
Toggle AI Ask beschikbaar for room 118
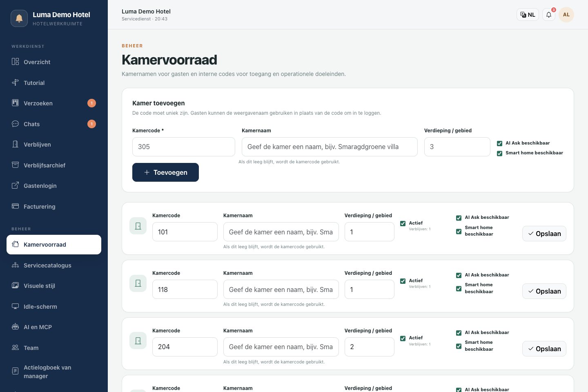pyautogui.click(x=459, y=275)
